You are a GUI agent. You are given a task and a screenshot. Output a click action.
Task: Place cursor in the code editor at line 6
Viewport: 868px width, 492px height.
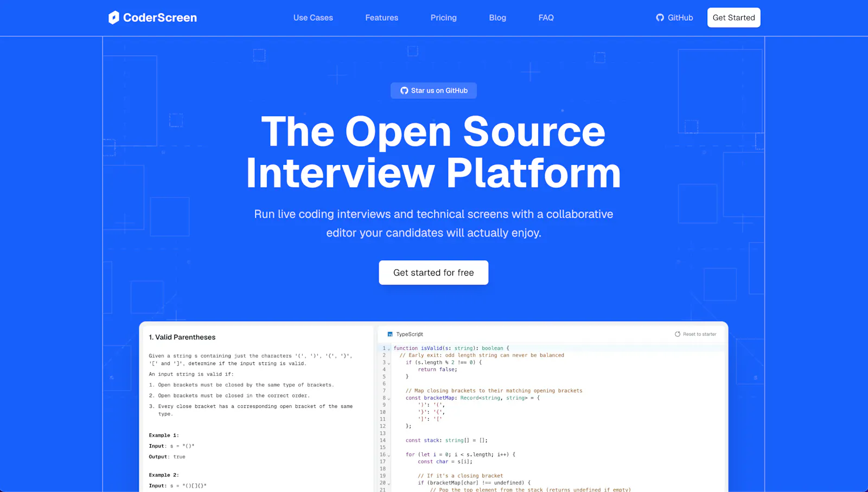tap(558, 384)
